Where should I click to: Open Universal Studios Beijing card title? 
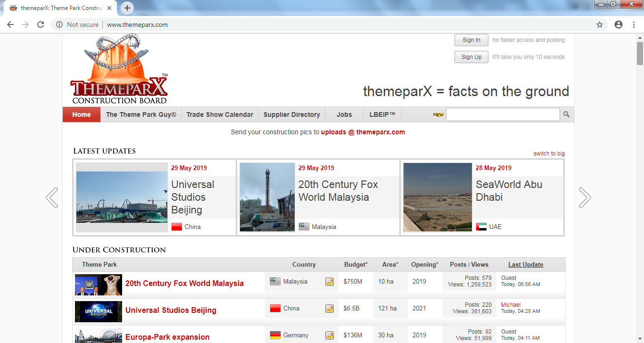[x=193, y=197]
